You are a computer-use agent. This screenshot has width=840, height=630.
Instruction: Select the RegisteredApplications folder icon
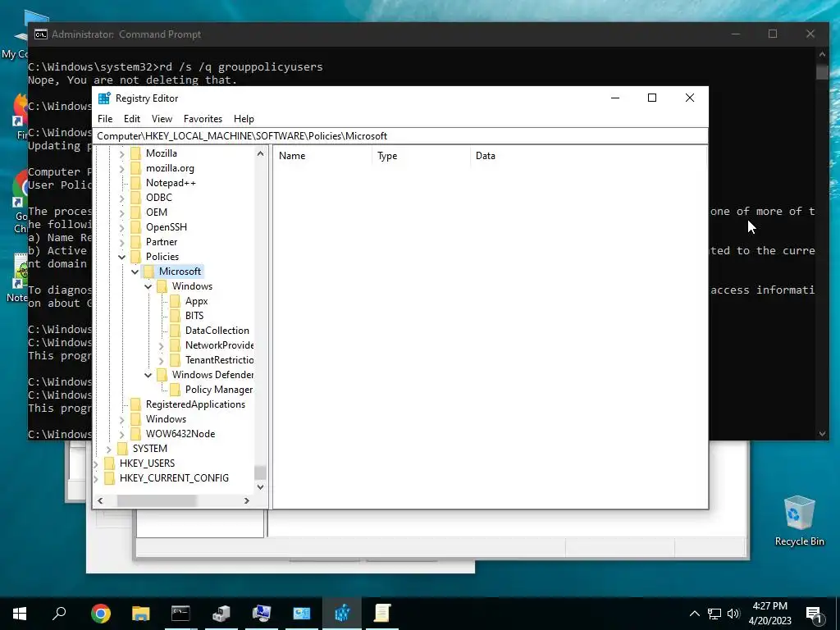click(136, 404)
